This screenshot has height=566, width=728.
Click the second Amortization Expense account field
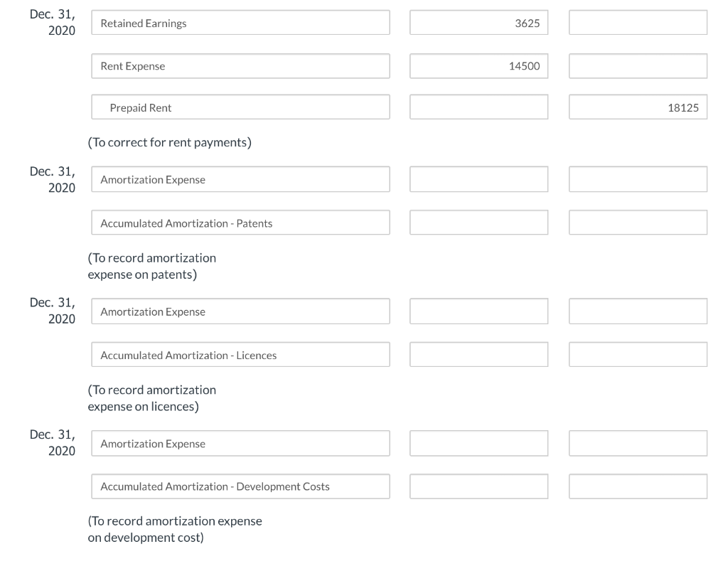pyautogui.click(x=240, y=311)
